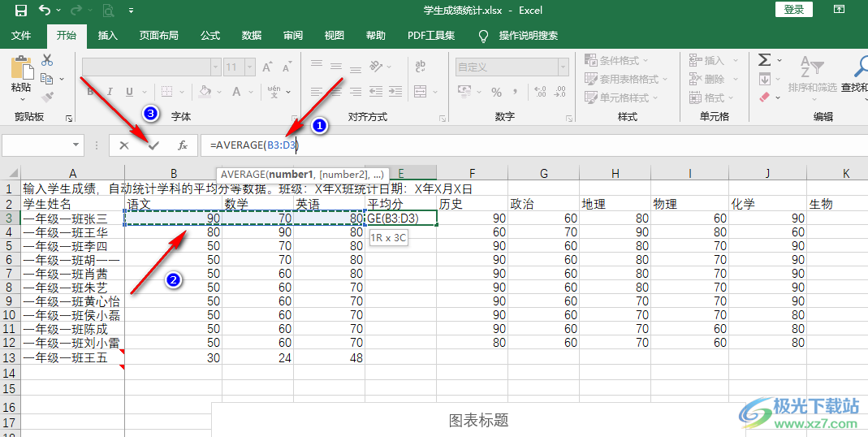Click the 登录 sign-in button

coord(794,10)
